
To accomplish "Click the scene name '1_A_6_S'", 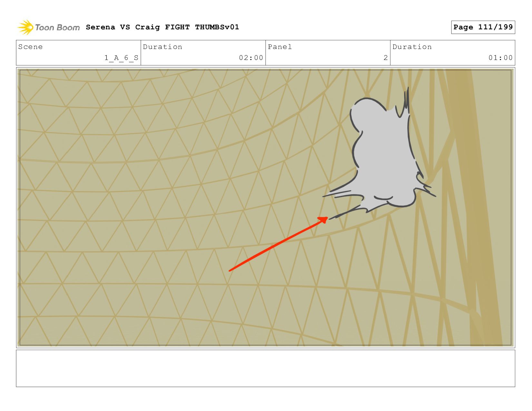I will pyautogui.click(x=121, y=58).
